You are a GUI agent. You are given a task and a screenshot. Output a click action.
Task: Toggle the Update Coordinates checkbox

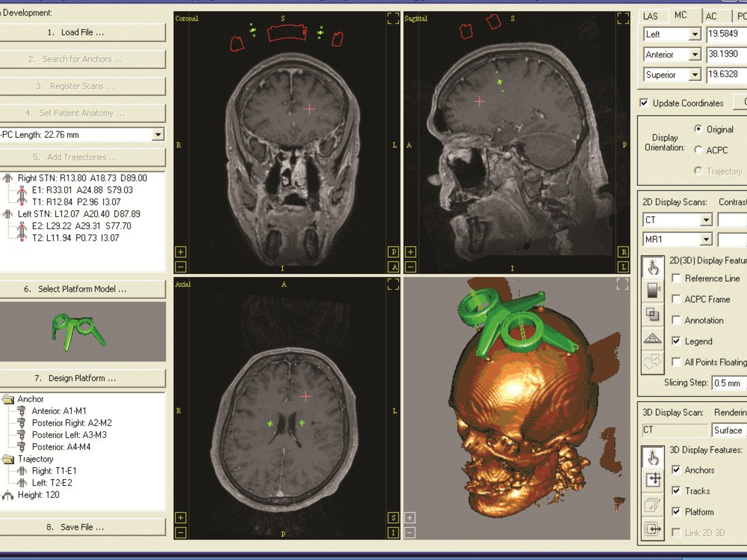(644, 103)
